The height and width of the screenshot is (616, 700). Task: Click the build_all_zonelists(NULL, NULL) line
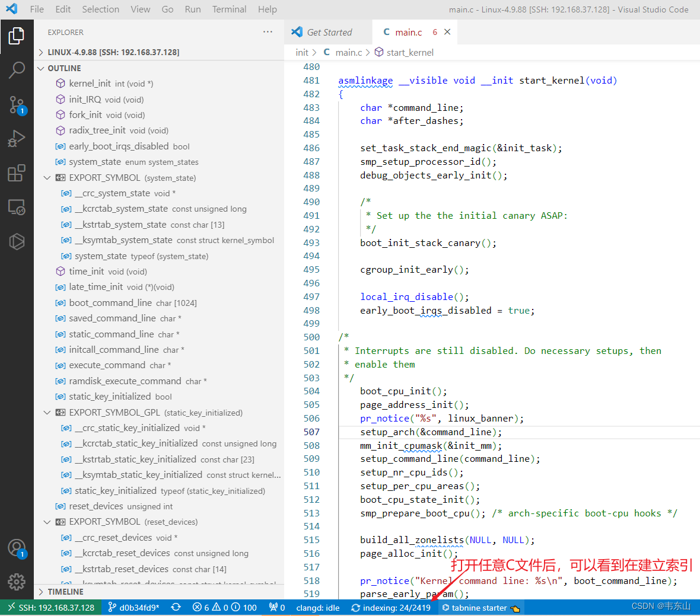pyautogui.click(x=447, y=540)
